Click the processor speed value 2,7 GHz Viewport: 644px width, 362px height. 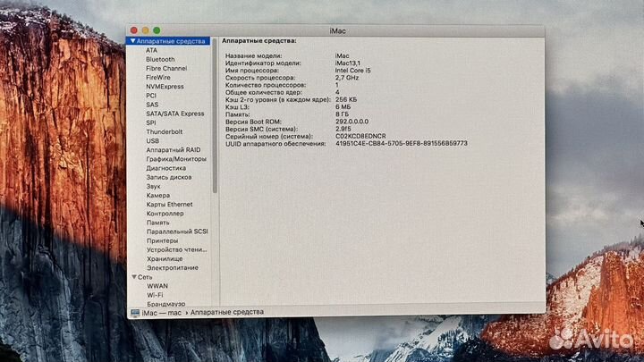[347, 78]
